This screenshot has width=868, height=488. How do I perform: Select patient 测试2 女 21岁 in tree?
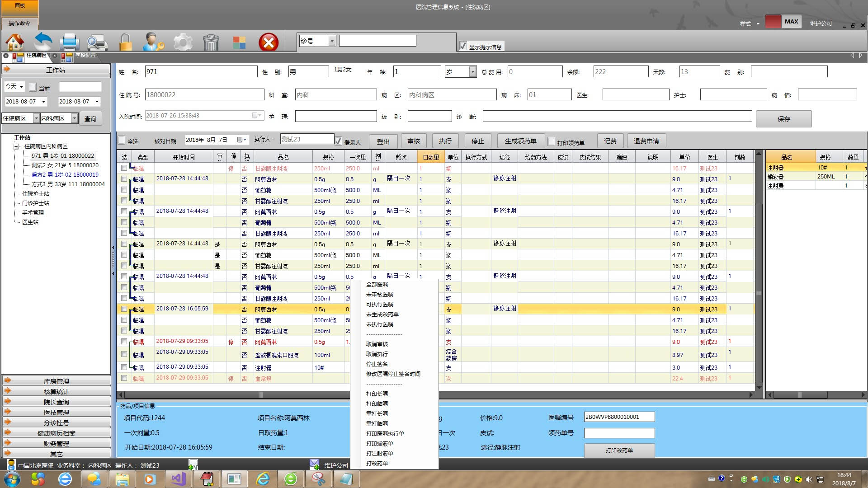(x=65, y=165)
